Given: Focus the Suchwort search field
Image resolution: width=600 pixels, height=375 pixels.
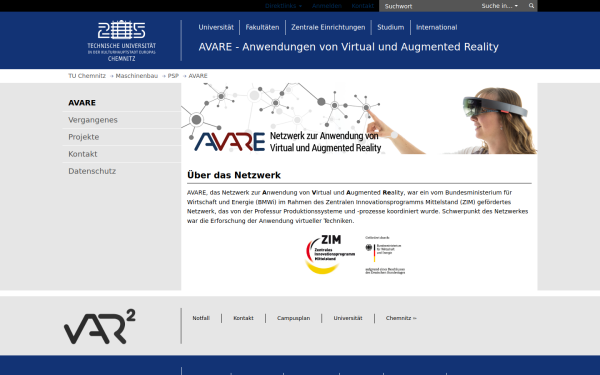Looking at the screenshot, I should 429,6.
